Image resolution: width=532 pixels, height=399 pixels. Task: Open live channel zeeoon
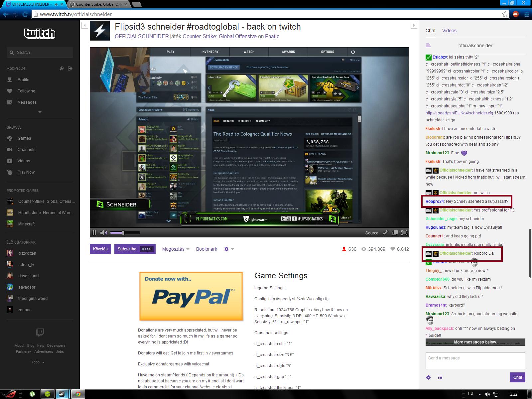tap(19, 310)
